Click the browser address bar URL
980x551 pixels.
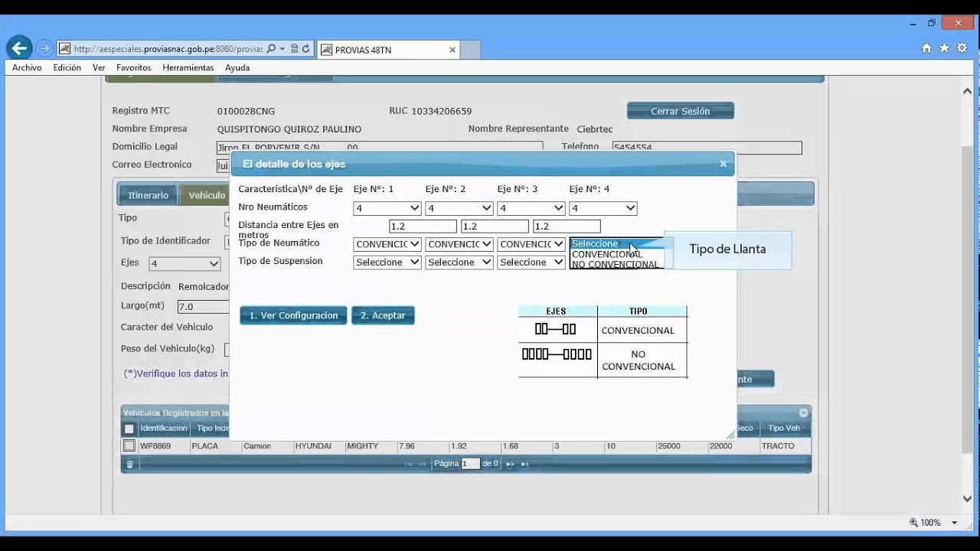168,49
